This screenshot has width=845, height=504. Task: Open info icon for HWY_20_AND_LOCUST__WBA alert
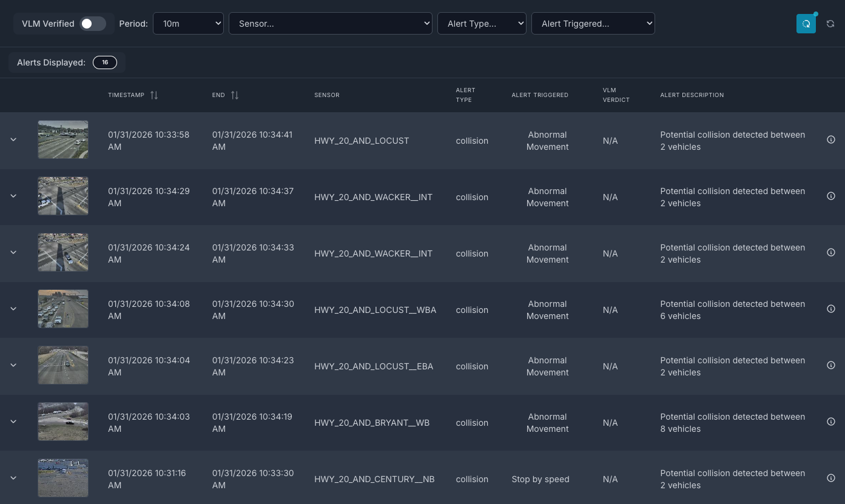[x=831, y=309]
